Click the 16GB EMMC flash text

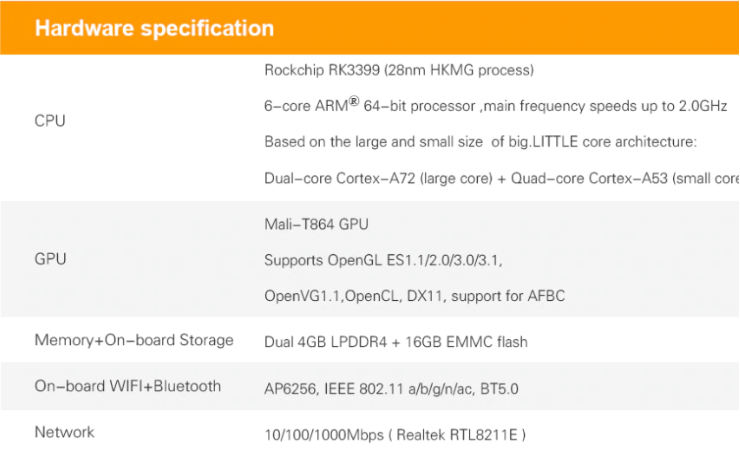coord(466,341)
